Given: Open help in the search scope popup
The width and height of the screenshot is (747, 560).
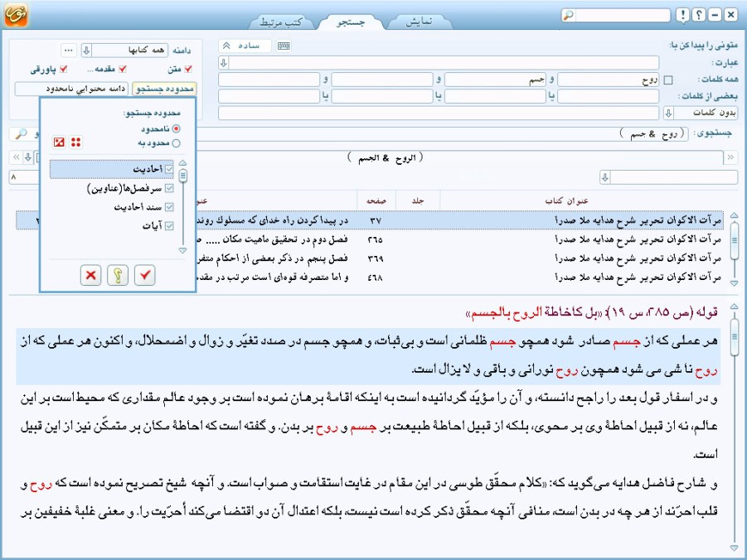Looking at the screenshot, I should (x=118, y=275).
